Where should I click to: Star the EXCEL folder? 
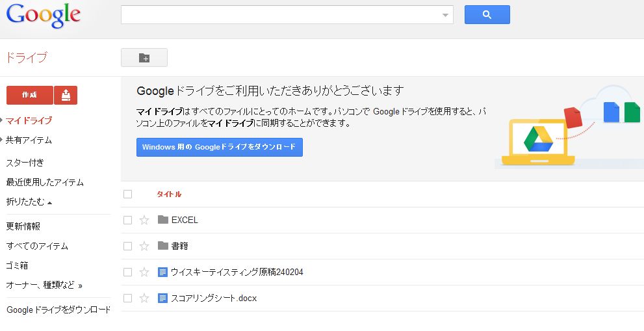pos(144,220)
